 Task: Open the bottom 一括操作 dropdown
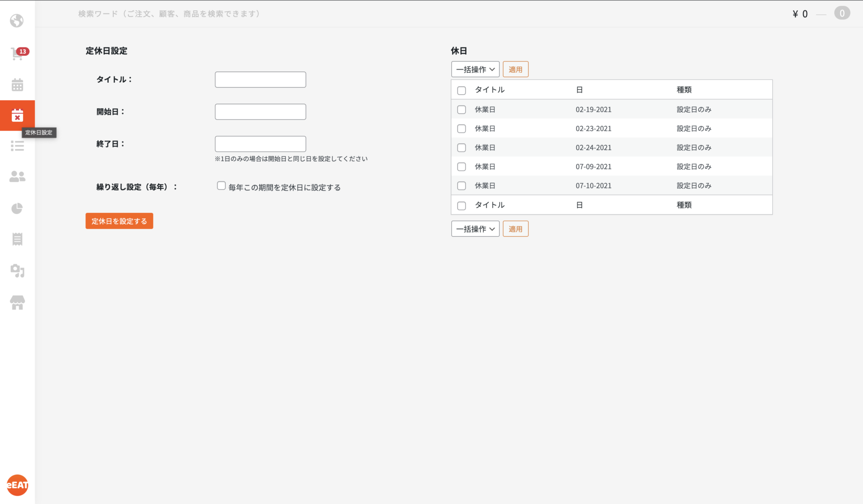[475, 229]
